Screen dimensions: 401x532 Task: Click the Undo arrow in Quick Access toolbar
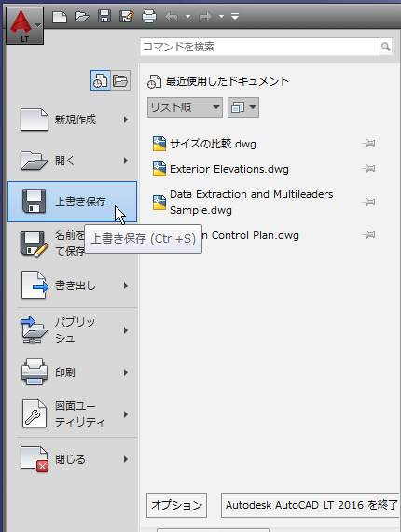pyautogui.click(x=172, y=17)
